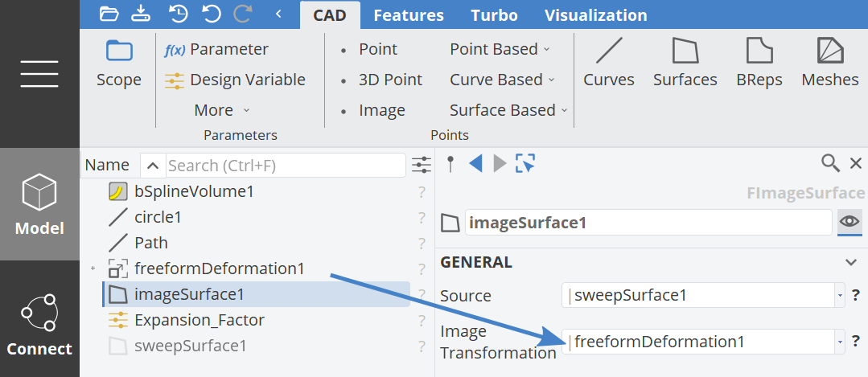Image resolution: width=868 pixels, height=377 pixels.
Task: Open the Meshes tool group
Action: click(830, 63)
